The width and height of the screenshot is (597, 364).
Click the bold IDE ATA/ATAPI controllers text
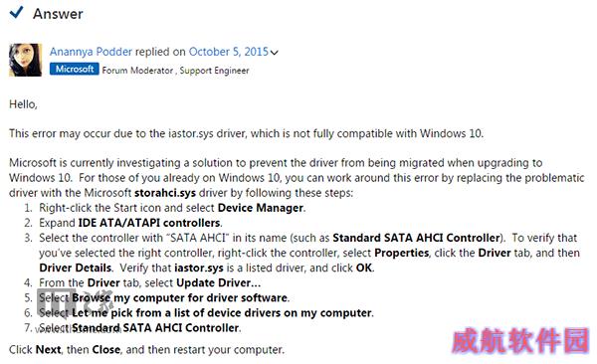[x=149, y=223]
